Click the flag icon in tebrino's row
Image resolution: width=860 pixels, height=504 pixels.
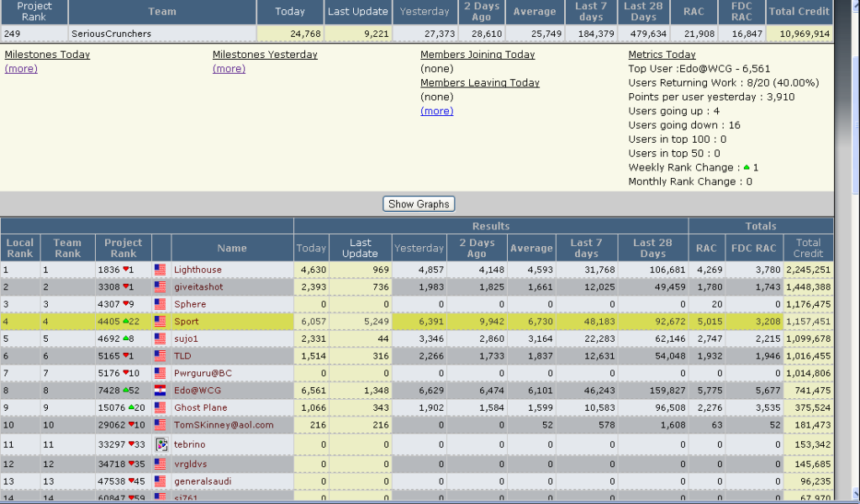tap(161, 444)
